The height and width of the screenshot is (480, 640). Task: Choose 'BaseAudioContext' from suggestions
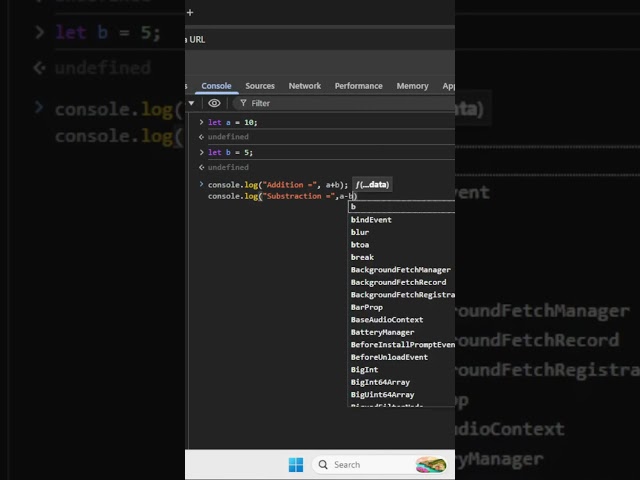point(401,320)
